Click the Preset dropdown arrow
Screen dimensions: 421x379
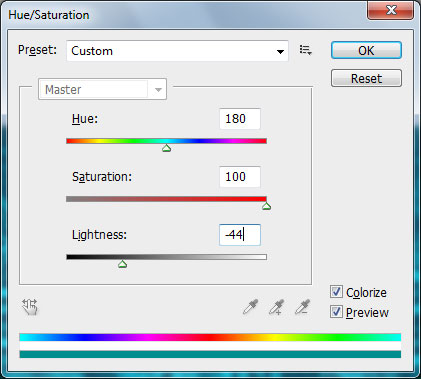point(280,52)
